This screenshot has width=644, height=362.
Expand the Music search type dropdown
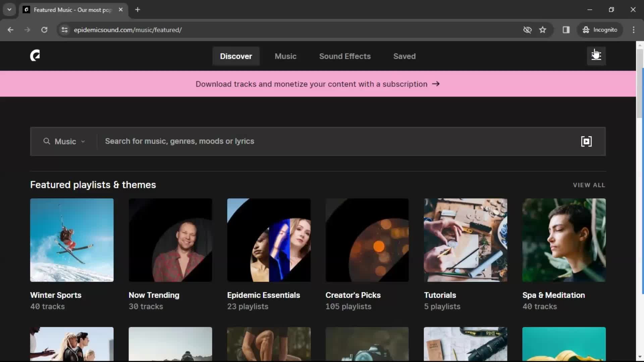(64, 141)
